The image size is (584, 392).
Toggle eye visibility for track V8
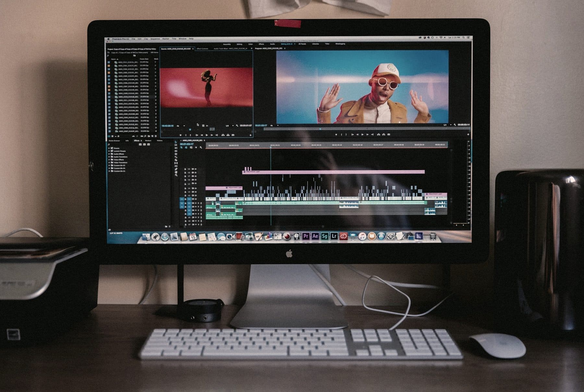click(x=196, y=173)
